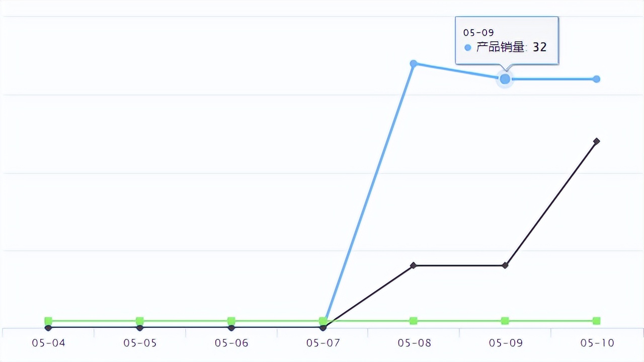Click the 05-10 x-axis label
This screenshot has height=362, width=644.
tap(597, 343)
